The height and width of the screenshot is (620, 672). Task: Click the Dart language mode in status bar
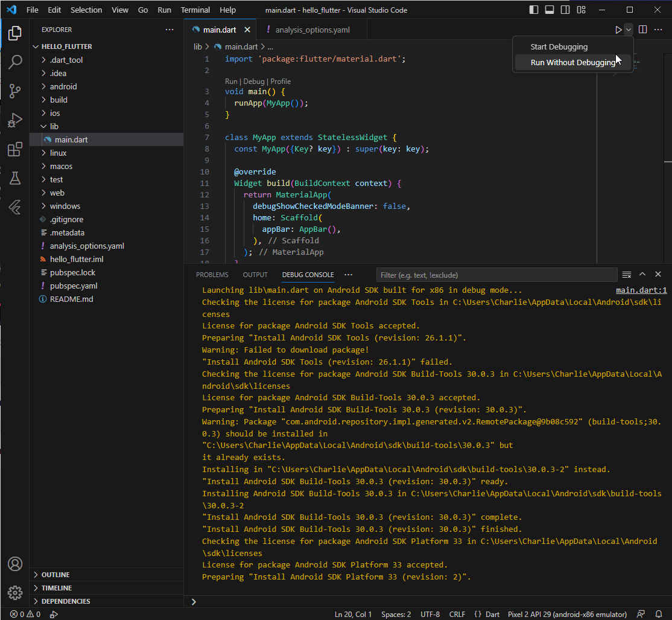click(x=492, y=615)
